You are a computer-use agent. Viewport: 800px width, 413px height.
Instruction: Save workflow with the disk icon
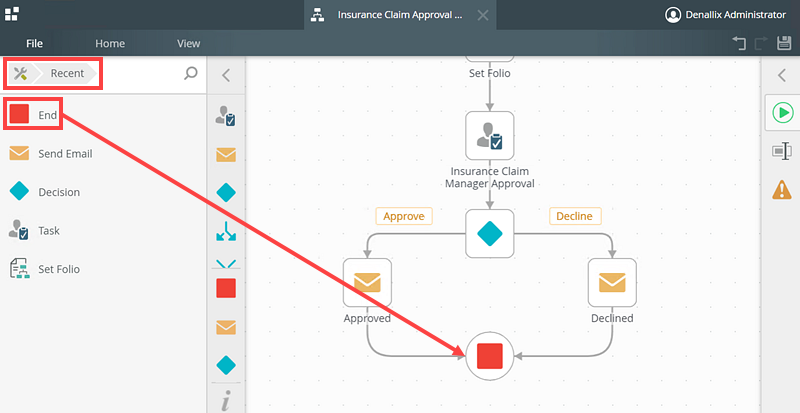pyautogui.click(x=784, y=43)
